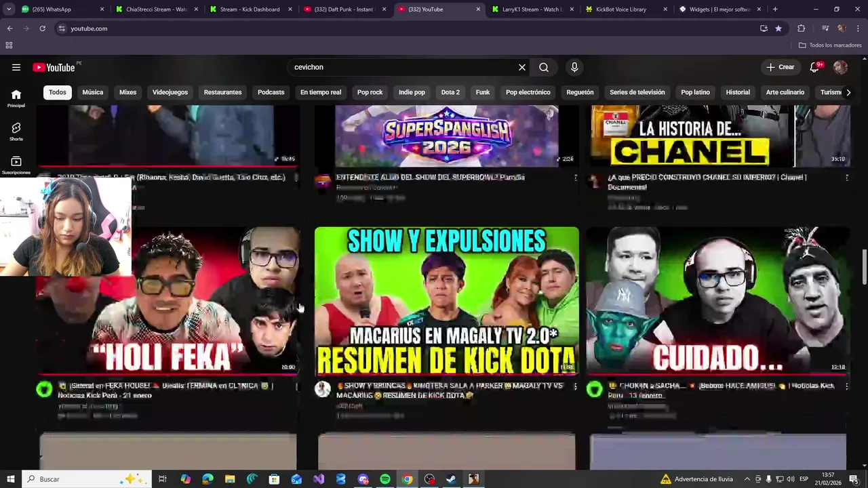Viewport: 868px width, 488px height.
Task: Open File Explorer from the taskbar
Action: (x=230, y=479)
